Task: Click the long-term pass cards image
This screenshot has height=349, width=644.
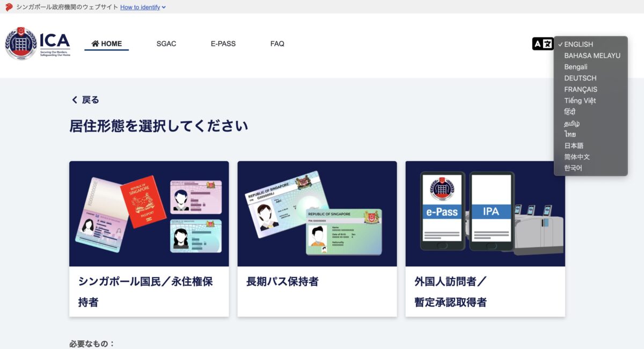Action: click(x=317, y=214)
